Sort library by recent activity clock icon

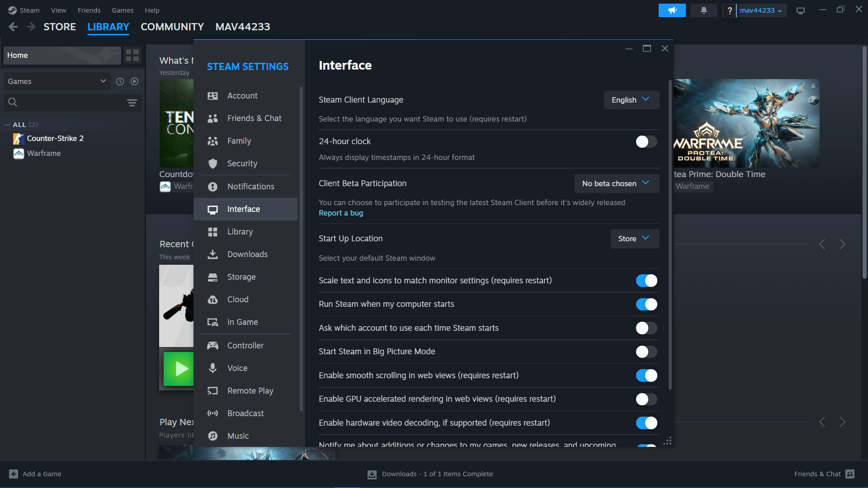coord(120,81)
